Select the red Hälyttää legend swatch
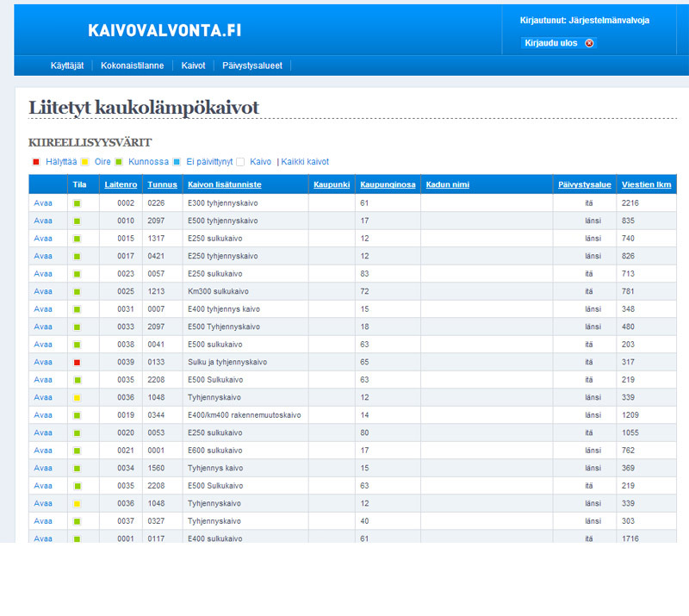This screenshot has height=616, width=689. click(36, 162)
